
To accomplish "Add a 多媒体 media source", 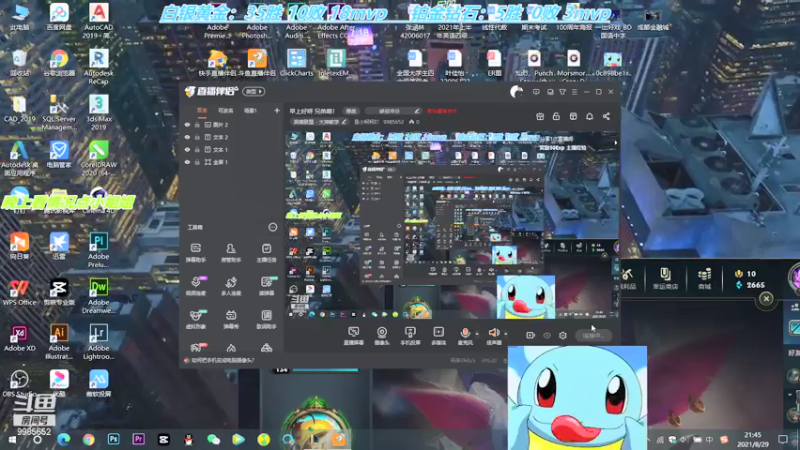I will 438,336.
